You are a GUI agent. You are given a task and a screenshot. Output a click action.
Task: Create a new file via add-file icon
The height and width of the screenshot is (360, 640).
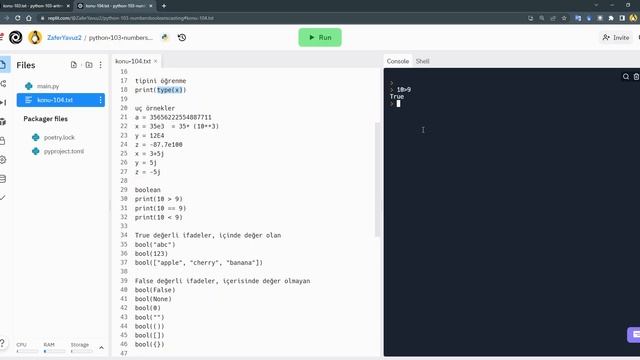pos(73,65)
